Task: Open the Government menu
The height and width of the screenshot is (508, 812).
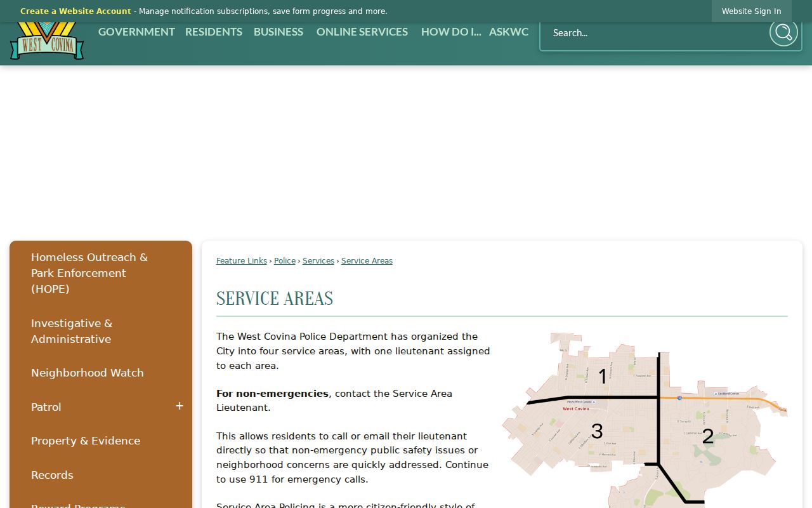Action: 136,32
